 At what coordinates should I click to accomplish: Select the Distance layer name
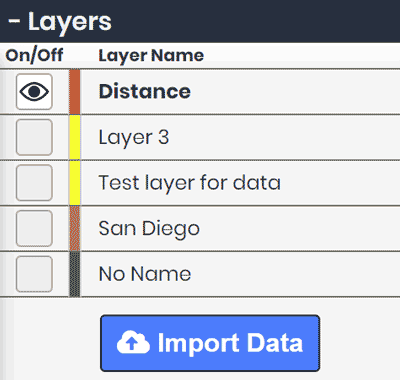(x=145, y=91)
